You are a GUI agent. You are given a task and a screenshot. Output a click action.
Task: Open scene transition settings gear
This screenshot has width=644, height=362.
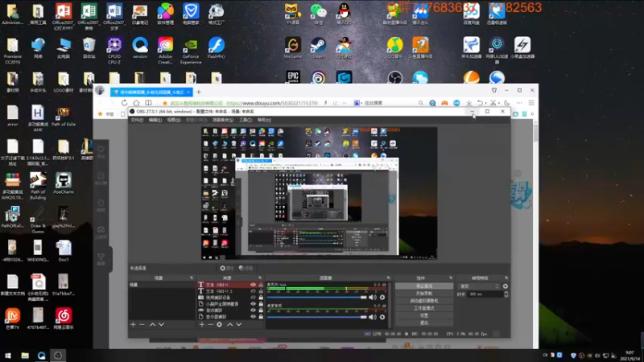[x=506, y=286]
